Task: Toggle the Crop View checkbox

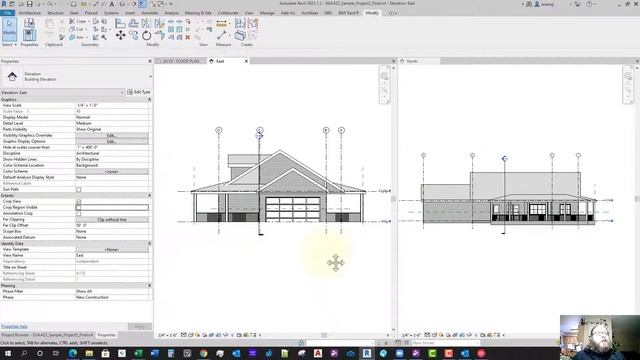Action: tap(79, 202)
